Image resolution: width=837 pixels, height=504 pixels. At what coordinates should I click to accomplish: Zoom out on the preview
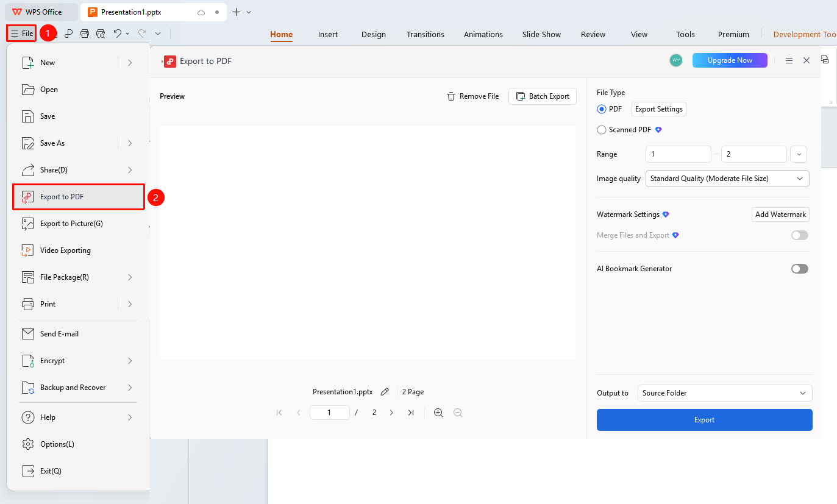[x=458, y=413]
